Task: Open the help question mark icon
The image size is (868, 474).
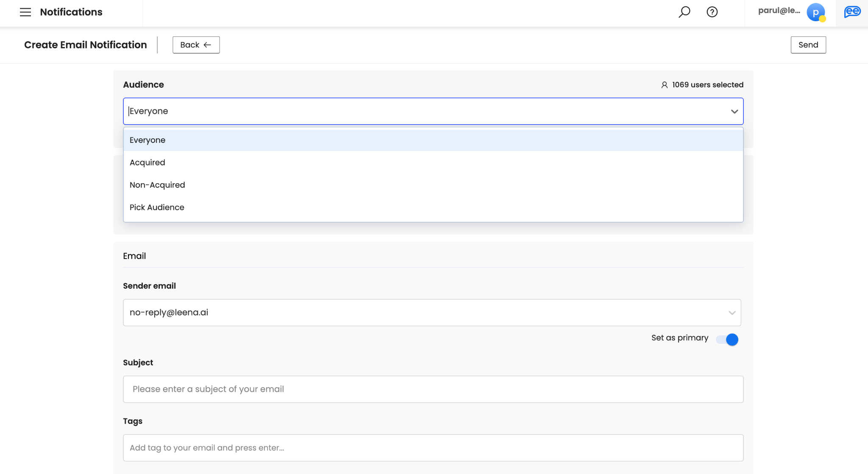Action: (x=712, y=12)
